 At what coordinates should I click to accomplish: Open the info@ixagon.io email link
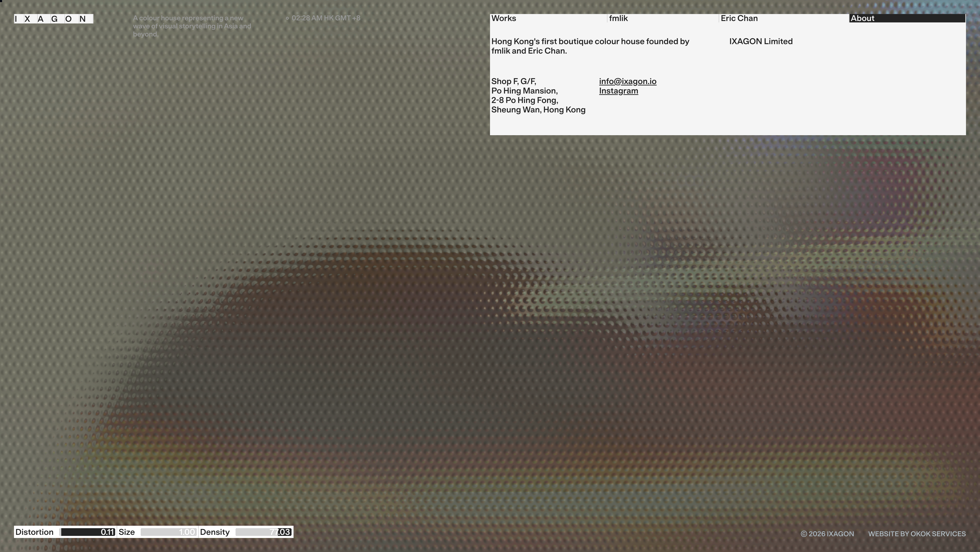628,81
